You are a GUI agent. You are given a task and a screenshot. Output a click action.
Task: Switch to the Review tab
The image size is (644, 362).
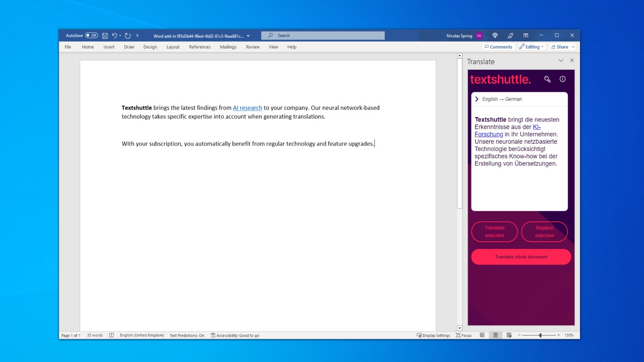click(253, 47)
